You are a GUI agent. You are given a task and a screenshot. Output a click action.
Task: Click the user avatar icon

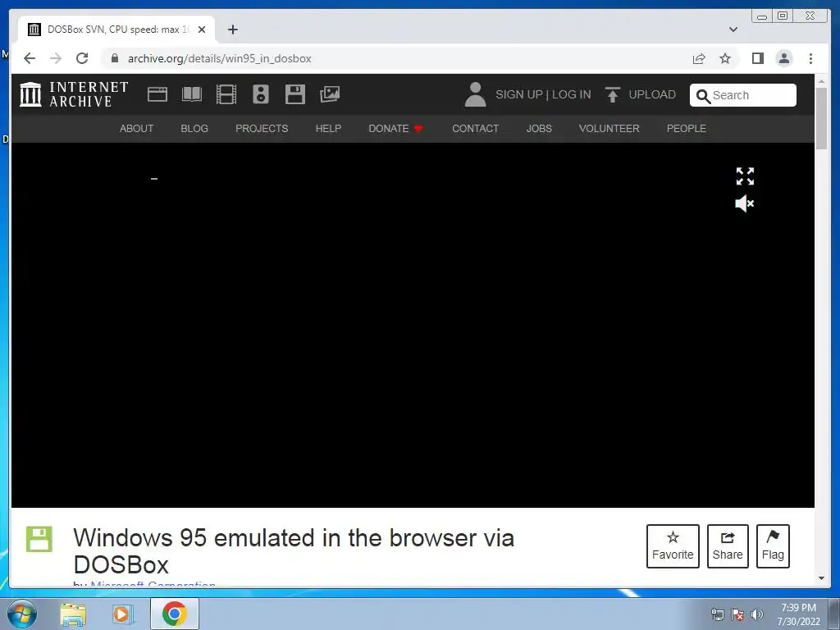click(x=475, y=94)
